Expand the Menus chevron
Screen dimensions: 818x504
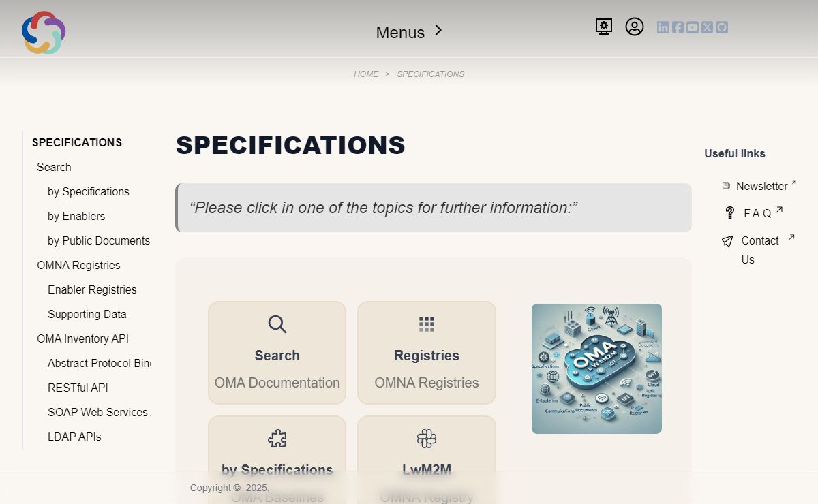click(438, 31)
